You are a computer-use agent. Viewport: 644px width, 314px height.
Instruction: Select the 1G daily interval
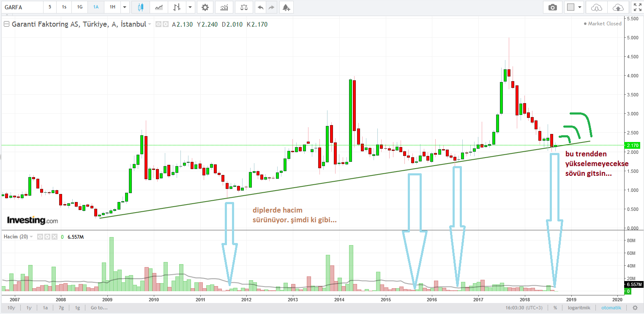[x=79, y=7]
